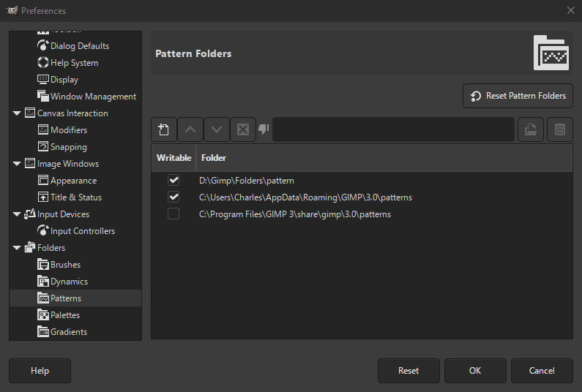Add a new pattern folder

click(164, 130)
